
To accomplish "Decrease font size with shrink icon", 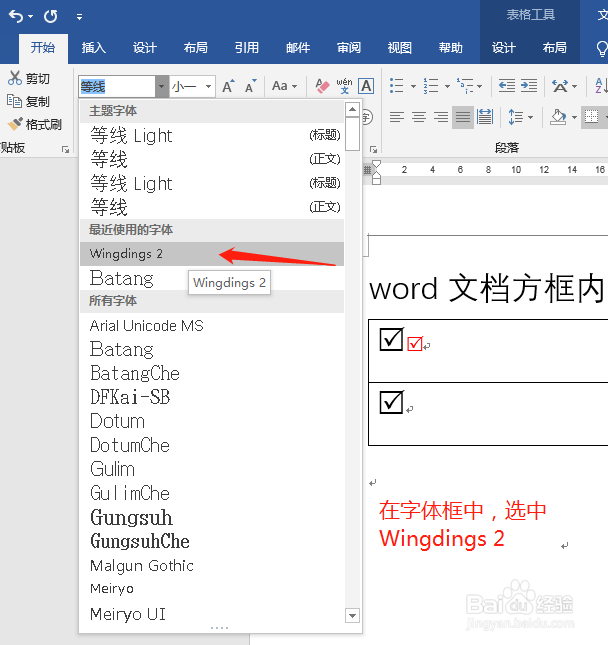I will click(x=251, y=86).
